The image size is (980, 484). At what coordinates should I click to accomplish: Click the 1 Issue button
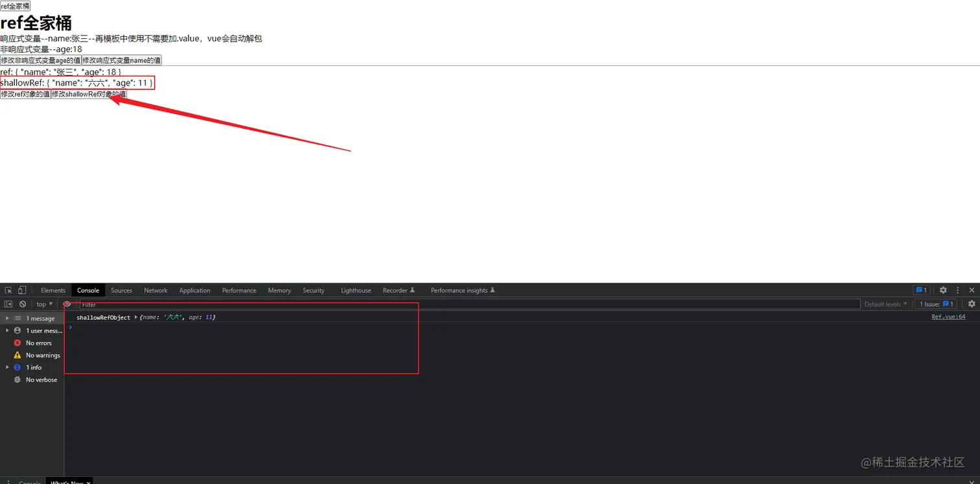click(x=937, y=304)
